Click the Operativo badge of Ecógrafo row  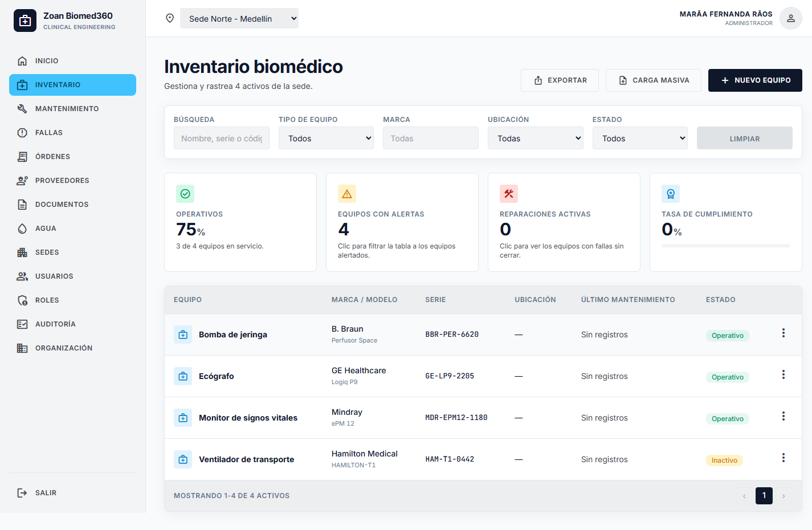click(728, 377)
